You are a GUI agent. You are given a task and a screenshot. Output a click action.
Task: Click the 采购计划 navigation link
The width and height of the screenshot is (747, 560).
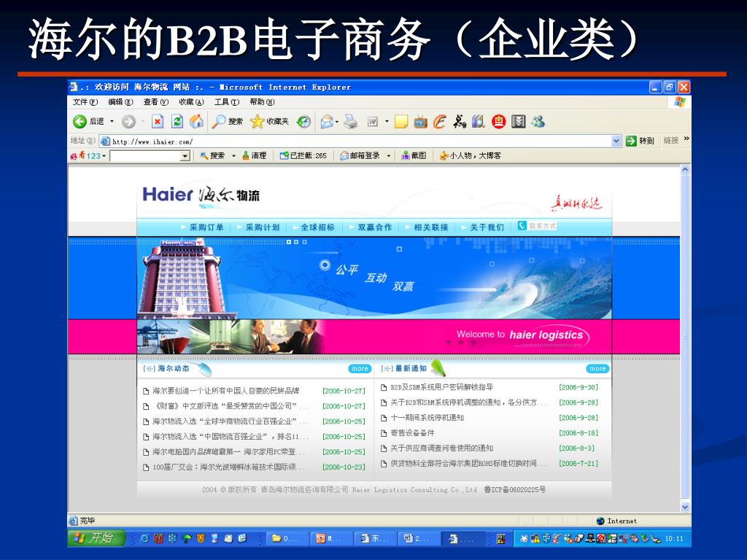pyautogui.click(x=263, y=227)
